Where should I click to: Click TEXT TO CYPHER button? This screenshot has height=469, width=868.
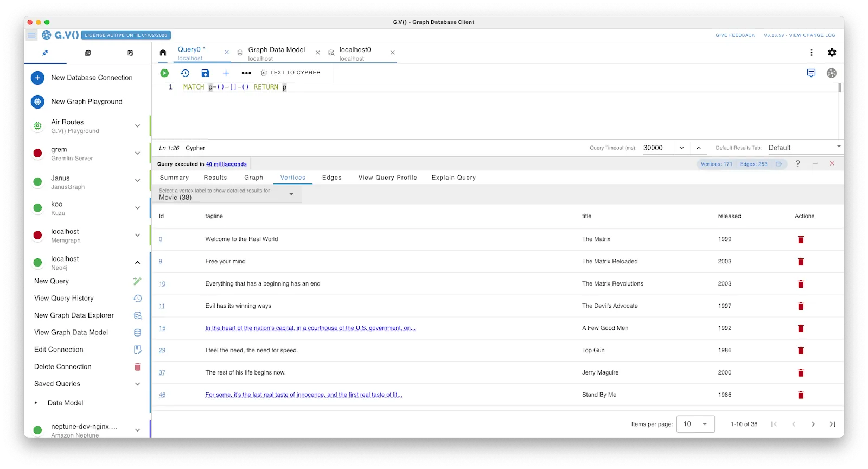291,73
